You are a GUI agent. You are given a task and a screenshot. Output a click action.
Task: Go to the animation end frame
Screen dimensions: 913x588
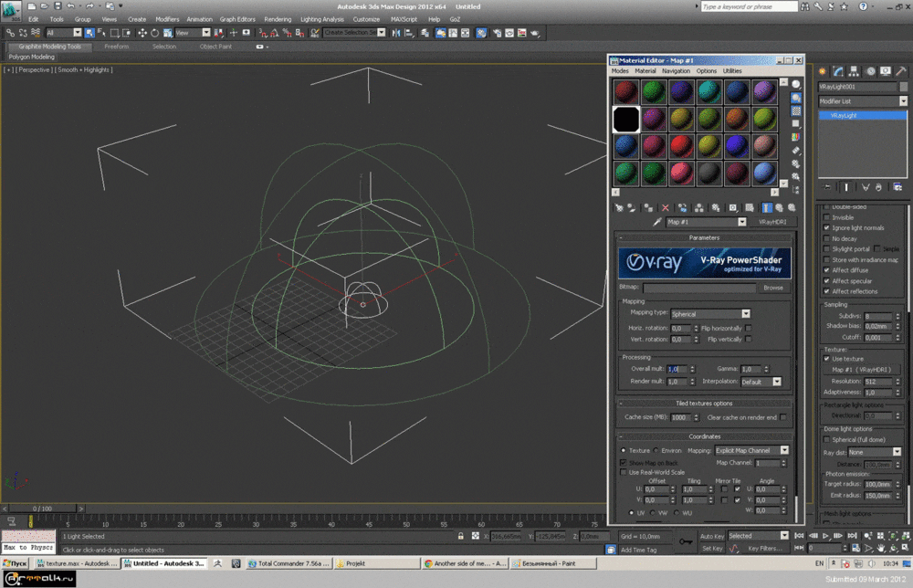[852, 536]
